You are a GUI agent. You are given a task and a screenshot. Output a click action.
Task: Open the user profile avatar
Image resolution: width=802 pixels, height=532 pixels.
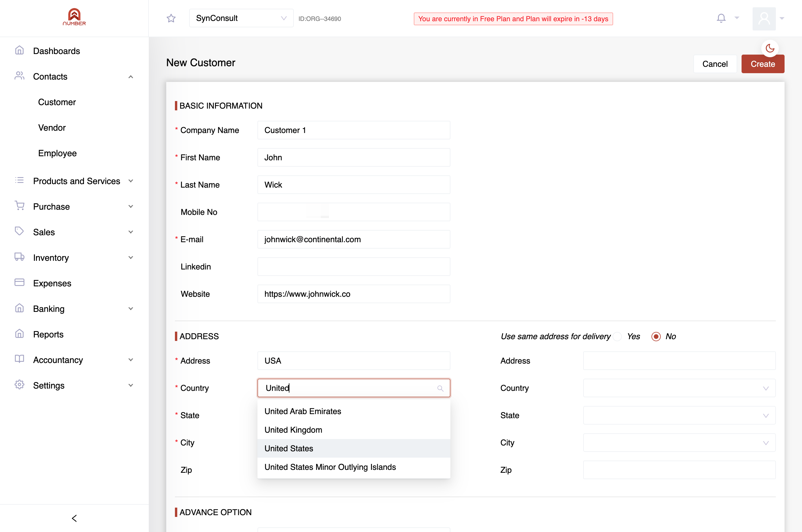click(764, 19)
